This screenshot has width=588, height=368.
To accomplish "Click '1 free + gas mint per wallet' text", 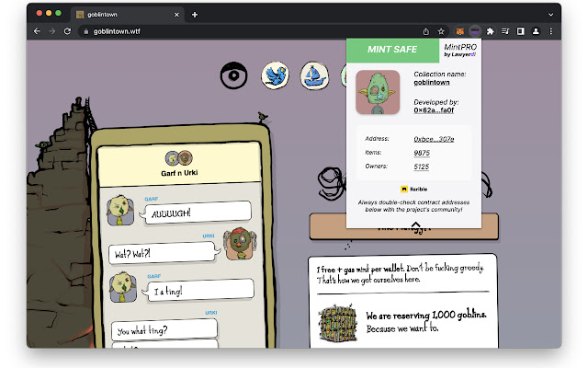I will click(x=360, y=270).
